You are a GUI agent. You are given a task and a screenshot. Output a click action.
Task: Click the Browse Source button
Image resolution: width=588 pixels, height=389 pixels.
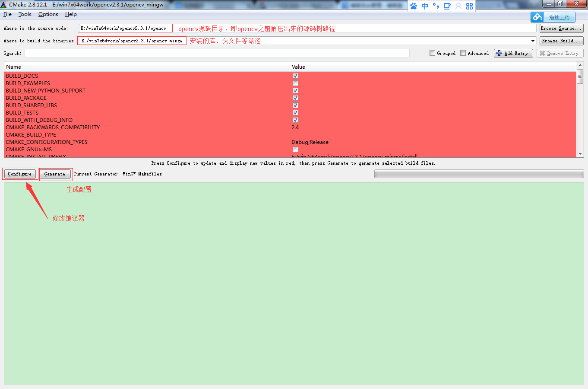click(561, 28)
